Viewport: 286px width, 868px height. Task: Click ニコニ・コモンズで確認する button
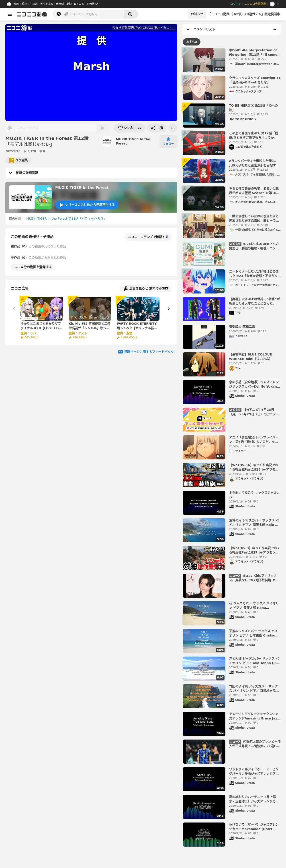(x=148, y=237)
